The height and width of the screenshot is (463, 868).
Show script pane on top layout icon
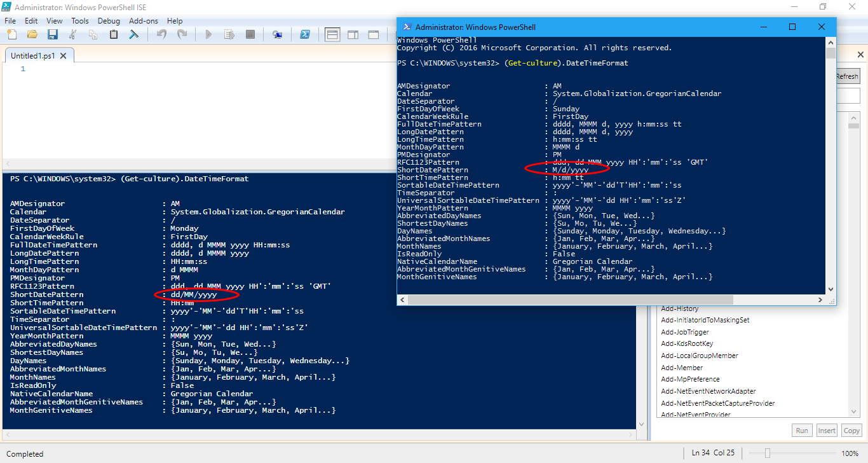332,34
